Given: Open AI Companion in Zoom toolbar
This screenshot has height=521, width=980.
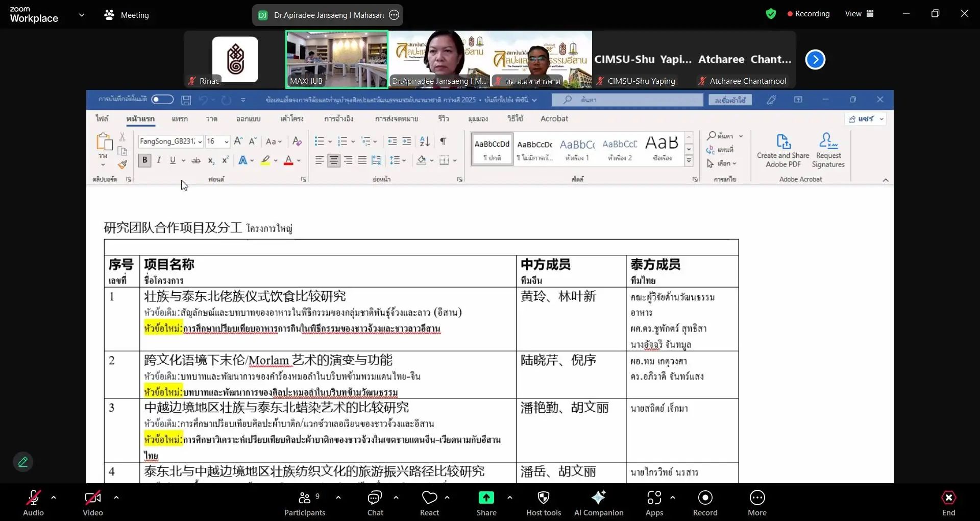Looking at the screenshot, I should 599,503.
